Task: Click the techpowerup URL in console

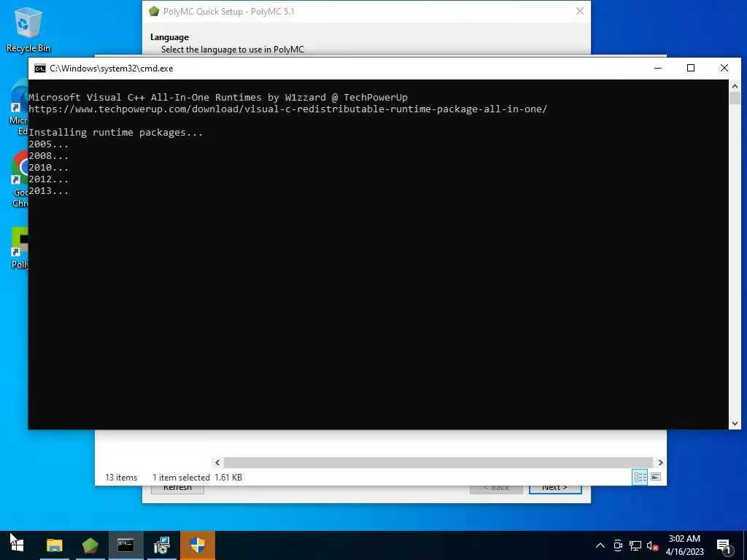Action: pos(287,109)
